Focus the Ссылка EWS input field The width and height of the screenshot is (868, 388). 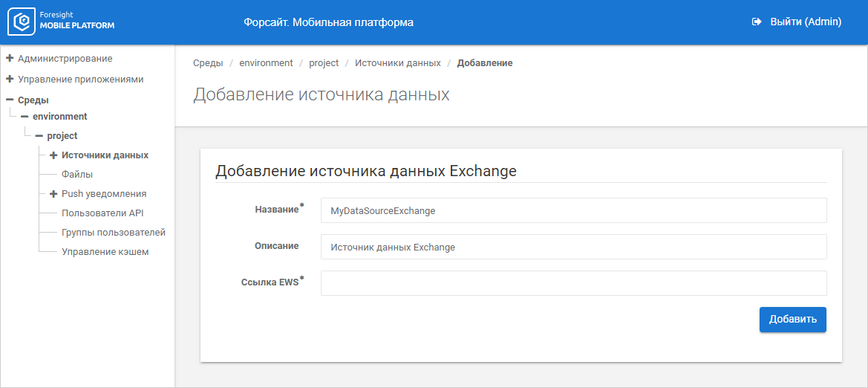(573, 283)
